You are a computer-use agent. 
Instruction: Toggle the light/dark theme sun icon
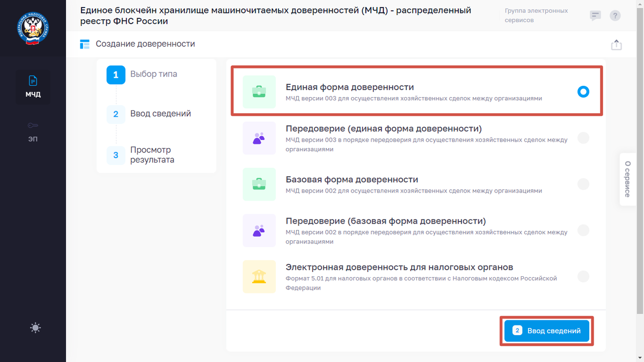coord(35,328)
